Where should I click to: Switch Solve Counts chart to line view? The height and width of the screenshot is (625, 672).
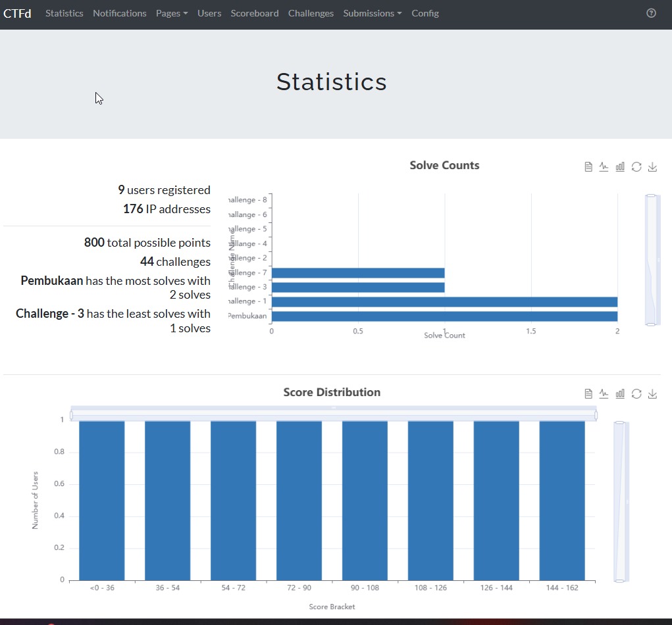pyautogui.click(x=604, y=167)
